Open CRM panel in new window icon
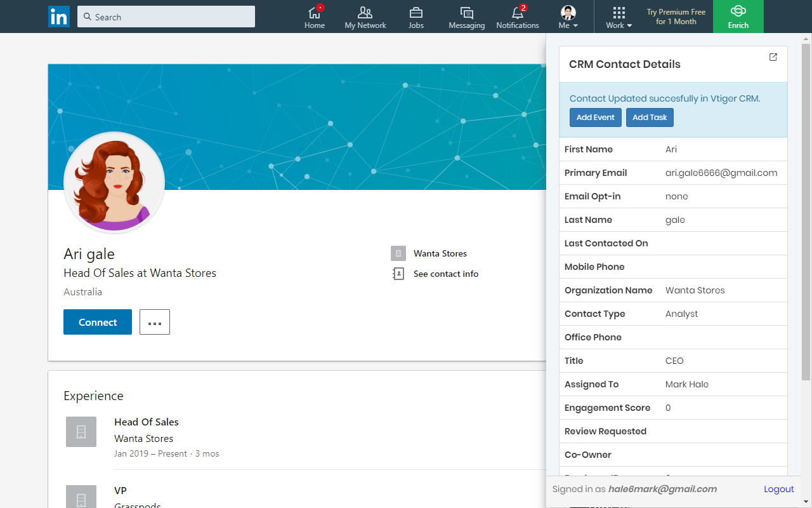Screen dimensions: 812x508 (773, 57)
